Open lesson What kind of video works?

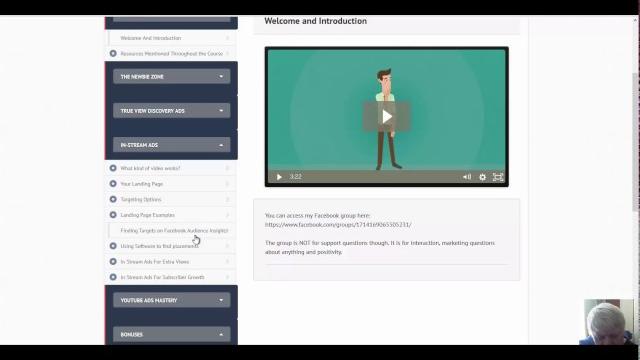point(171,168)
